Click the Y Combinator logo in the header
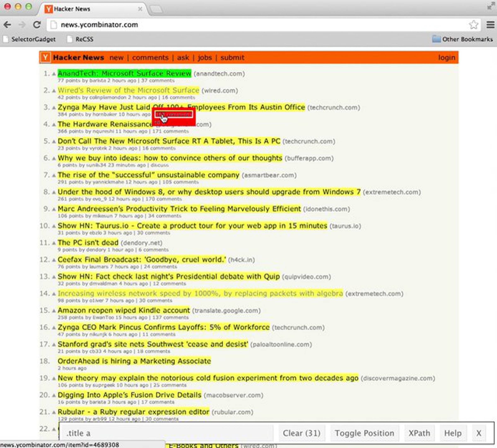This screenshot has width=497, height=448. [x=46, y=58]
